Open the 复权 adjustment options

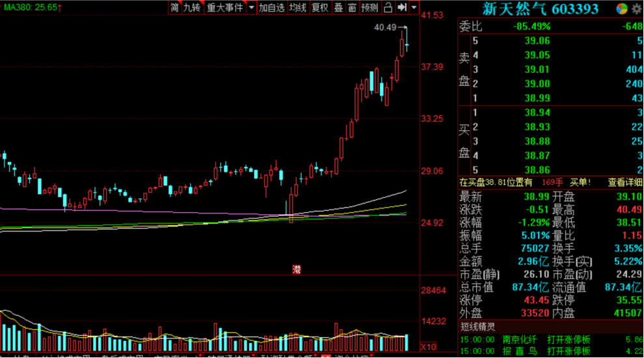(320, 7)
